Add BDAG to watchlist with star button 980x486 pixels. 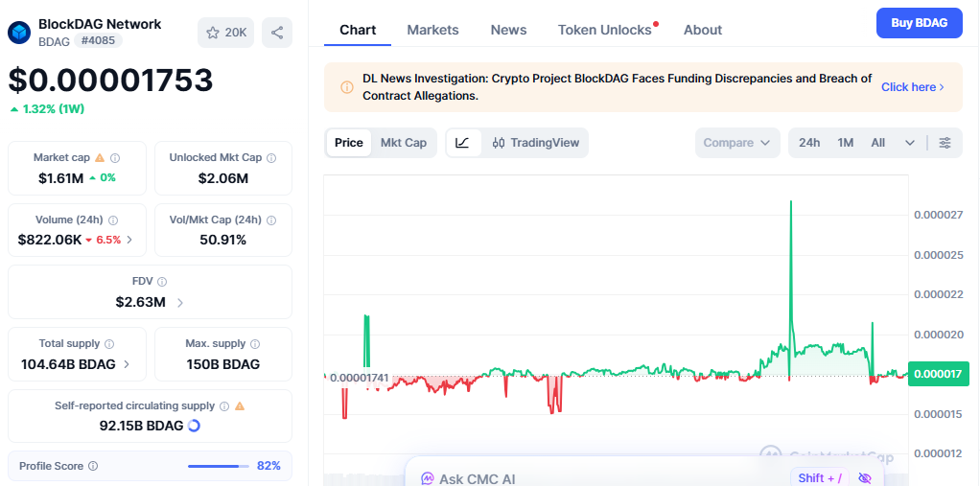point(225,33)
